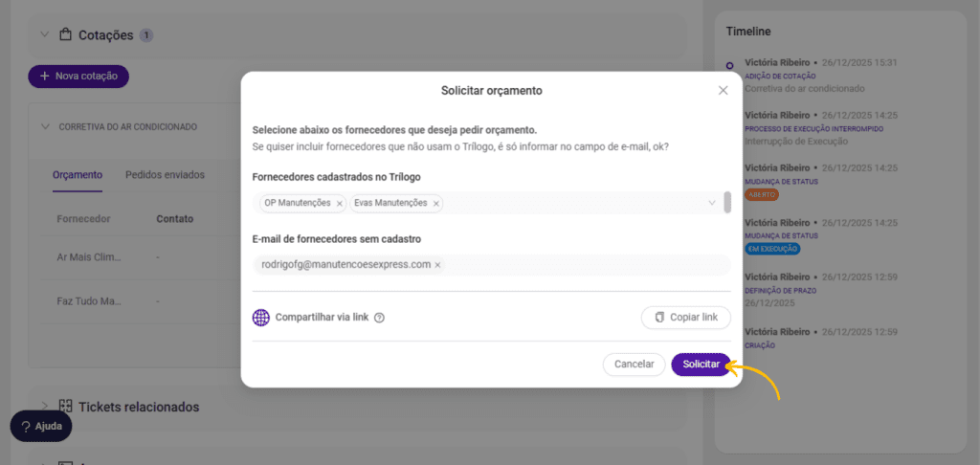
Task: Remove the Evas Manutenções supplier tag
Action: pos(436,203)
